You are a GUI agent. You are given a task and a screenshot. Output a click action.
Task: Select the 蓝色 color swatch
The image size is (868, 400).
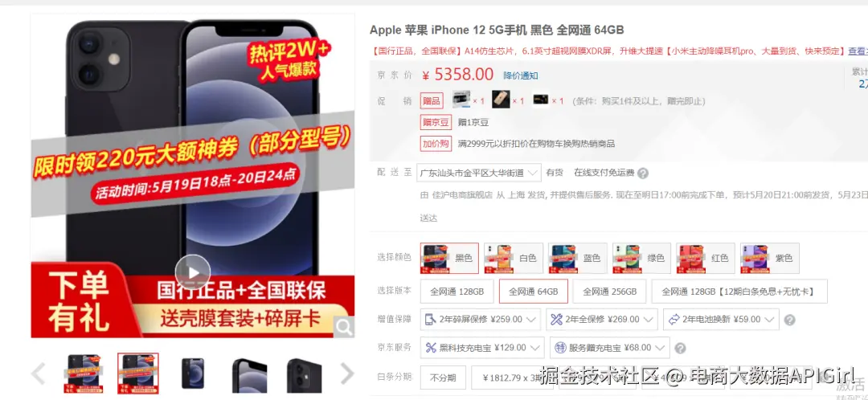(x=577, y=259)
